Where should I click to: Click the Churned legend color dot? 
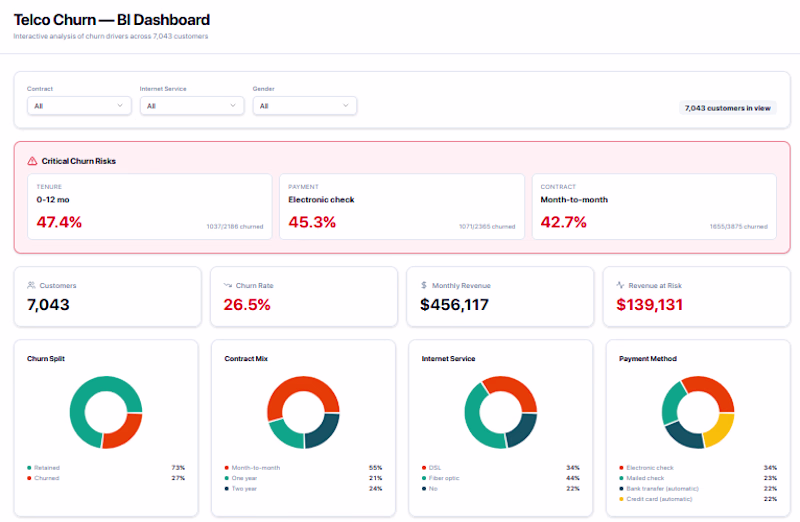29,478
